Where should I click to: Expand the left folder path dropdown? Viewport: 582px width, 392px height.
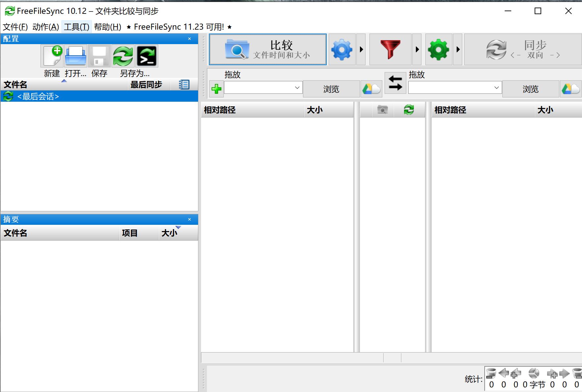click(297, 88)
